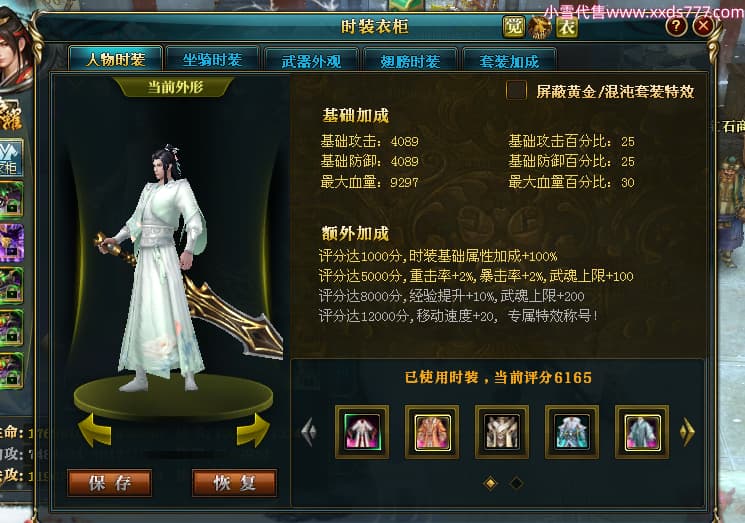Select the pink-white robe costume thumbnail
This screenshot has height=523, width=745.
[x=362, y=432]
